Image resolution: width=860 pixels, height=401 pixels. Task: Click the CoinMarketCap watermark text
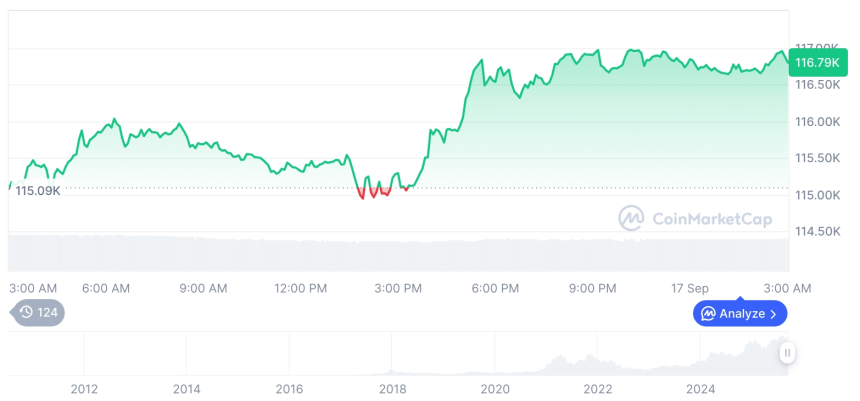[711, 219]
